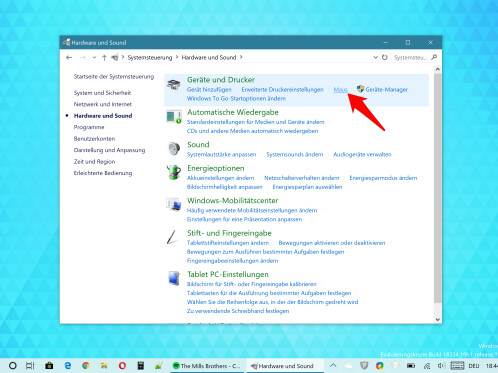Go up one level with up arrow
This screenshot has width=498, height=373.
104,57
